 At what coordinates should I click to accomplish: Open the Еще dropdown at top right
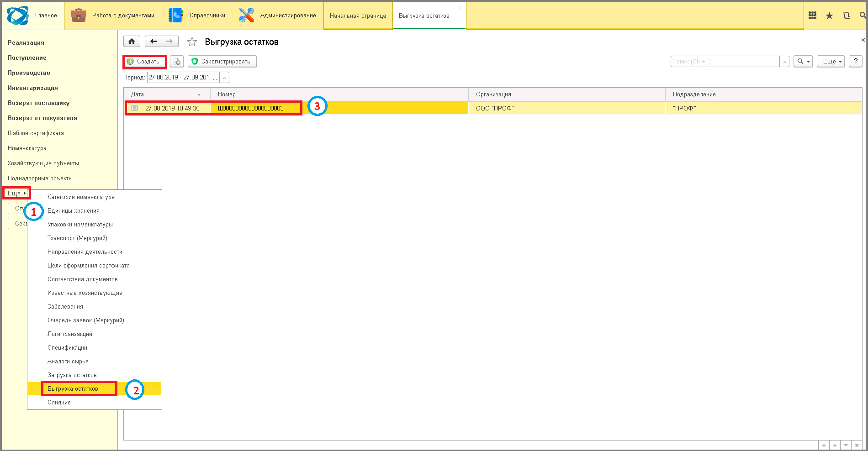click(831, 61)
